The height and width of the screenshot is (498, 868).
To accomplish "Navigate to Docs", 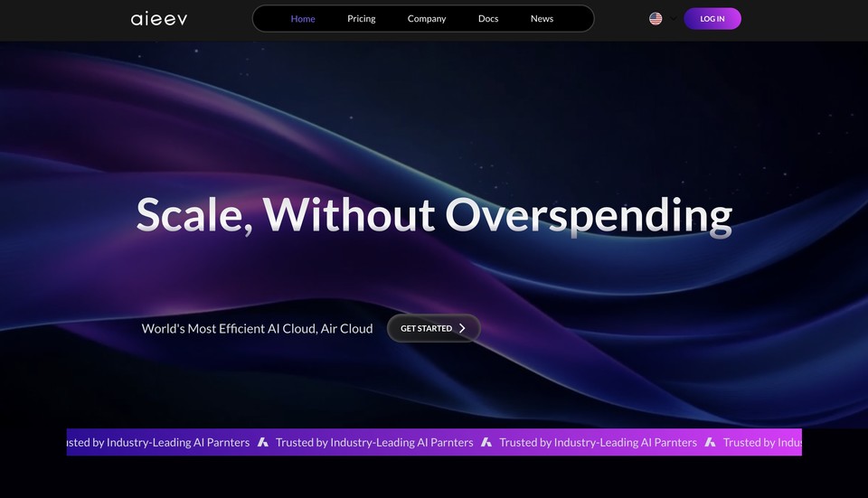I will point(488,19).
